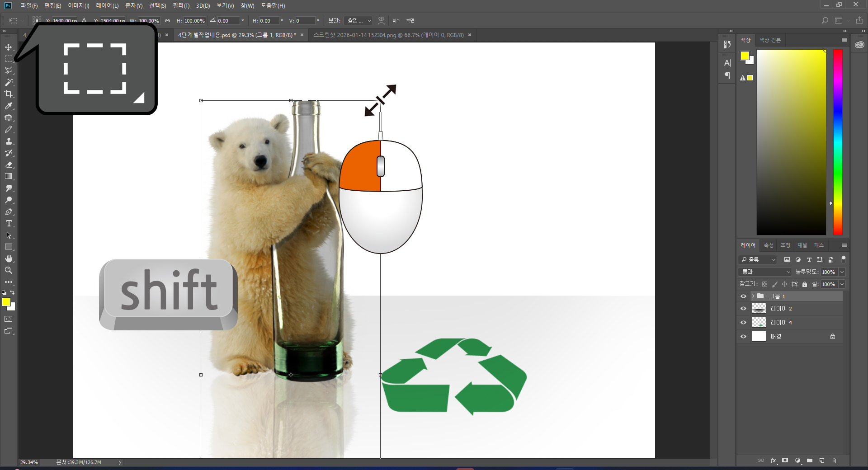Add a layer mask

pos(785,461)
